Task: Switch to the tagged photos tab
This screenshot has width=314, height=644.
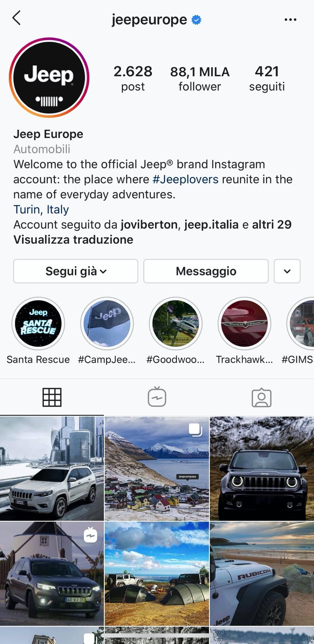Action: click(x=262, y=398)
